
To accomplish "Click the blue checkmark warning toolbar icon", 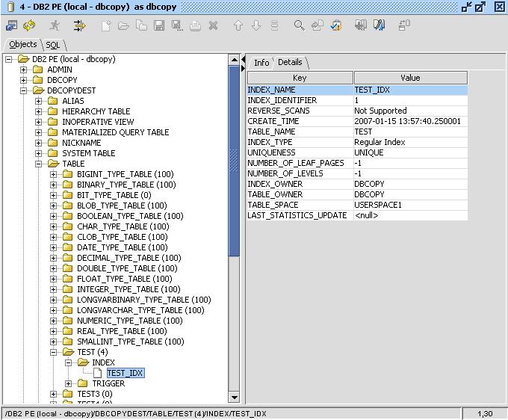I will pos(336,25).
